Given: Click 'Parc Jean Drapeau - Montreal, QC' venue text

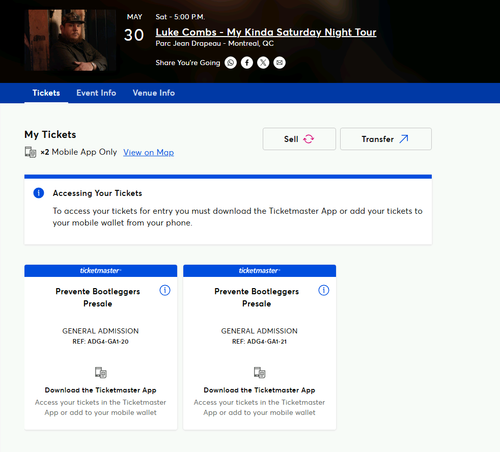Looking at the screenshot, I should (215, 43).
